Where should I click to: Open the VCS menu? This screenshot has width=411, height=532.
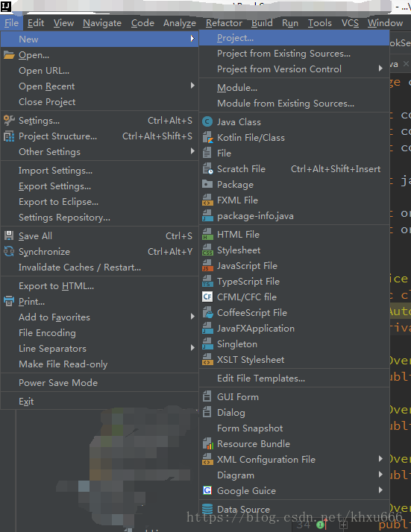[x=350, y=23]
